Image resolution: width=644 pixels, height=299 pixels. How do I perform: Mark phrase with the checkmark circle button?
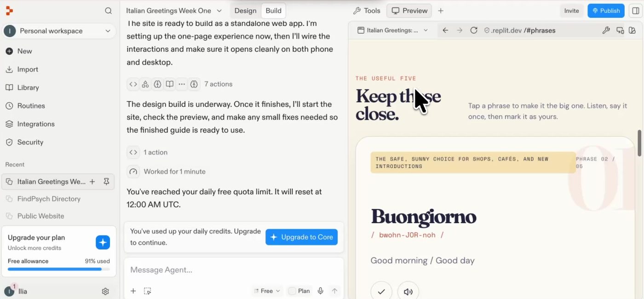click(381, 292)
